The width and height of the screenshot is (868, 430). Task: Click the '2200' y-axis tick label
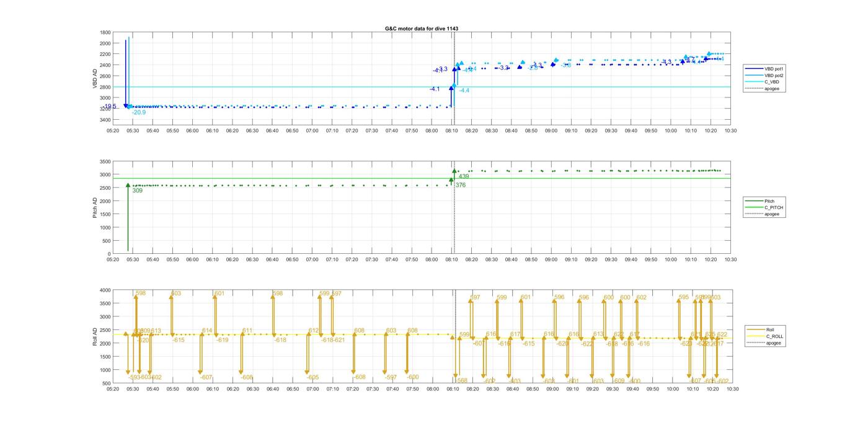coord(105,54)
